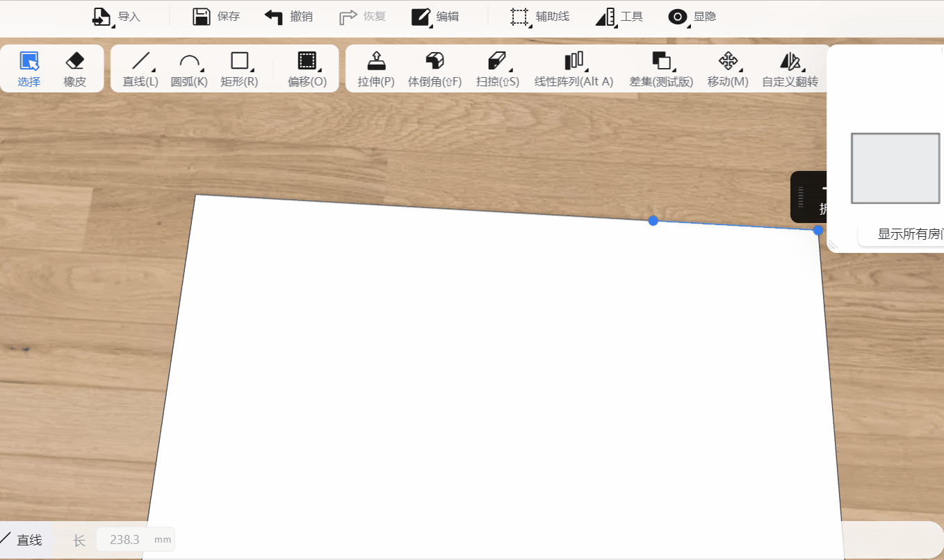The width and height of the screenshot is (944, 560).
Task: Expand the Move tool dropdown arrow
Action: coord(740,69)
